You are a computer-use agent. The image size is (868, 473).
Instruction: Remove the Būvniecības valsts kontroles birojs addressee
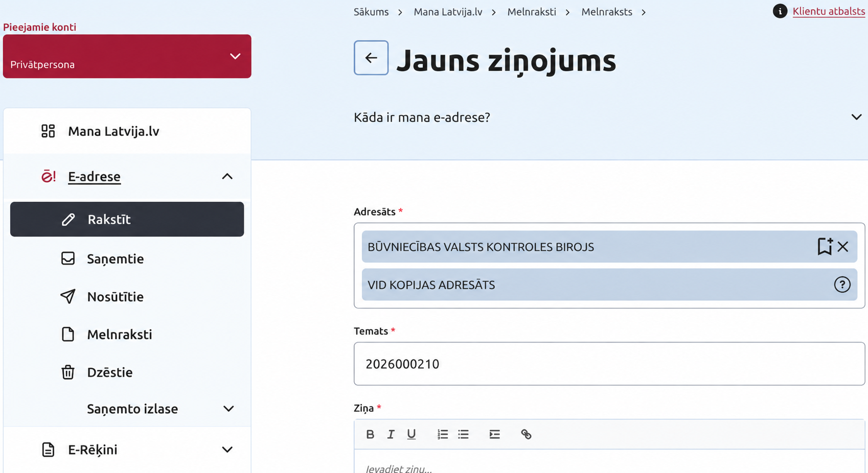point(843,247)
